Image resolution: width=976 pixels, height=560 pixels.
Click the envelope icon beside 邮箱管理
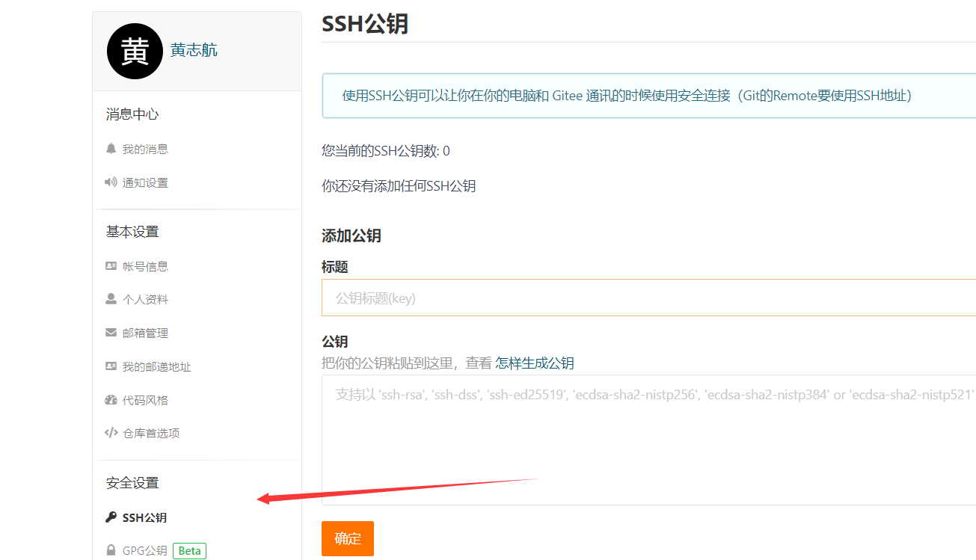tap(111, 333)
